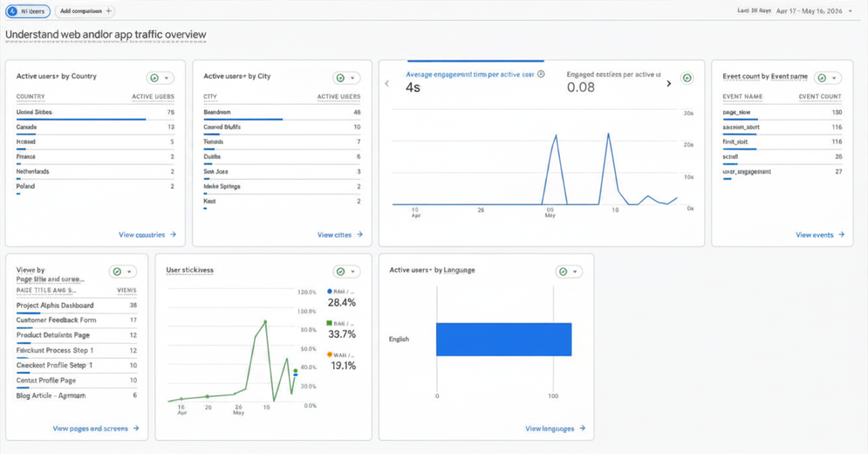Open the Event count card dropdown arrow

834,79
